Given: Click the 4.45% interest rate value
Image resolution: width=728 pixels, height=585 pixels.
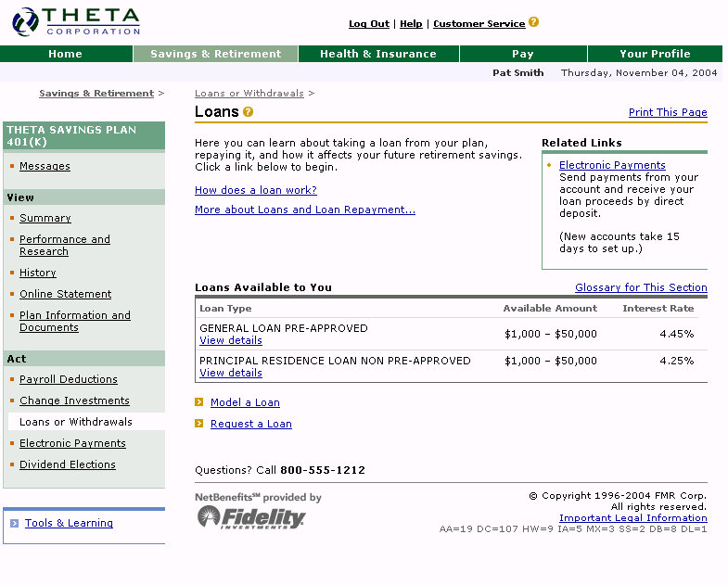Looking at the screenshot, I should [x=677, y=334].
